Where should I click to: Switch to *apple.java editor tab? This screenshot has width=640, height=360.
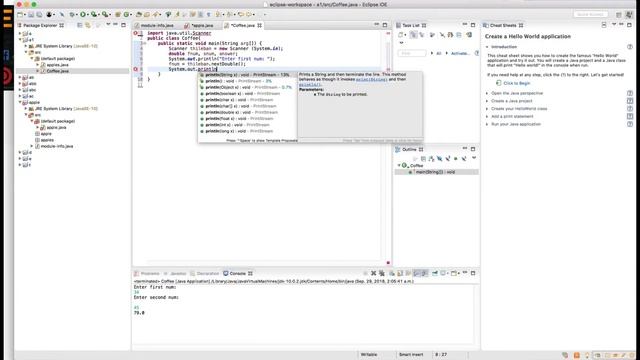[199, 25]
